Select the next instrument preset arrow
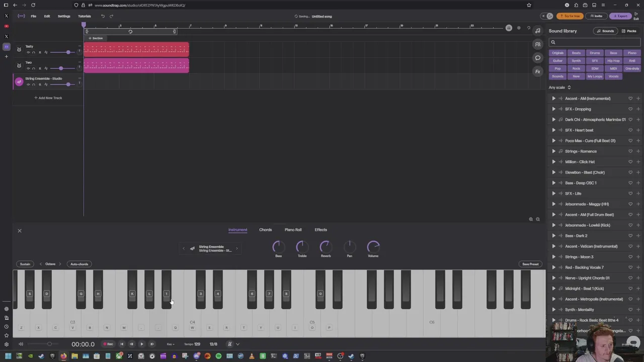 236,248
